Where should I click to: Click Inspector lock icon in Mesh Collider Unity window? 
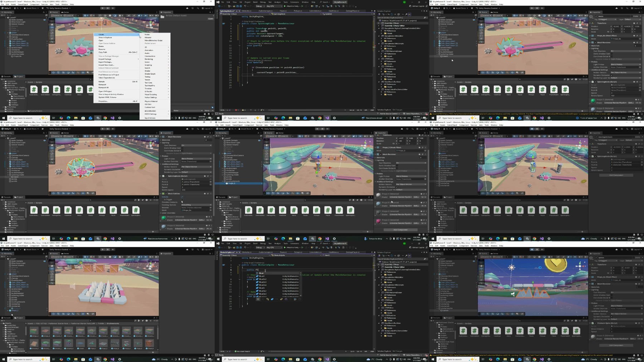(x=210, y=133)
